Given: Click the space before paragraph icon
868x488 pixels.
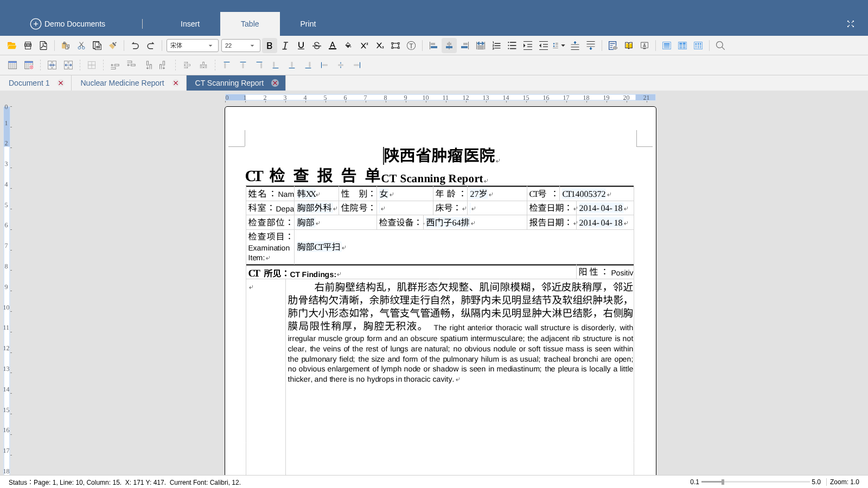Looking at the screenshot, I should point(575,46).
